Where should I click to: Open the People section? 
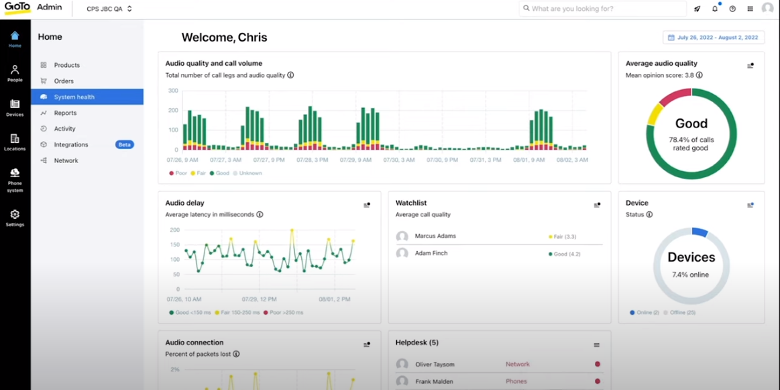(15, 73)
